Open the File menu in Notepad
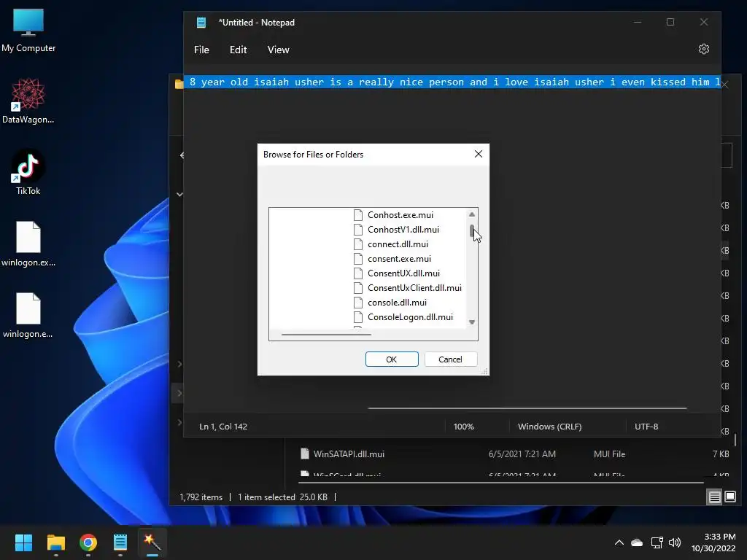The image size is (747, 560). [201, 50]
